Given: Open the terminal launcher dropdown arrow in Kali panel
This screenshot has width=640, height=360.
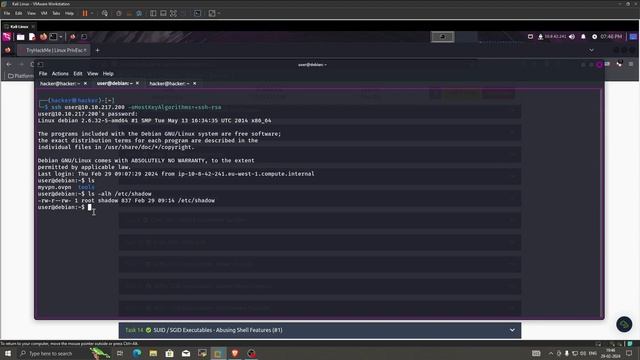Looking at the screenshot, I should tap(61, 37).
